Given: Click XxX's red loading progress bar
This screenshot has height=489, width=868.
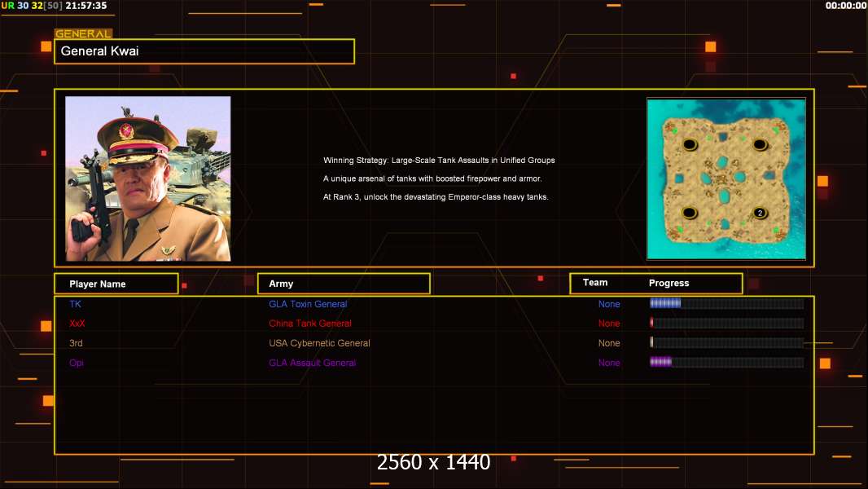Looking at the screenshot, I should (x=726, y=323).
